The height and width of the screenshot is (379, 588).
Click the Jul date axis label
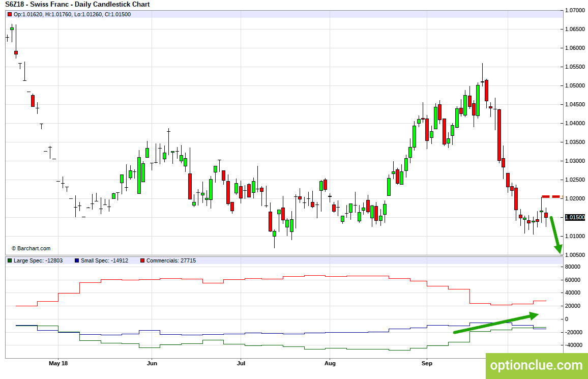tap(241, 363)
